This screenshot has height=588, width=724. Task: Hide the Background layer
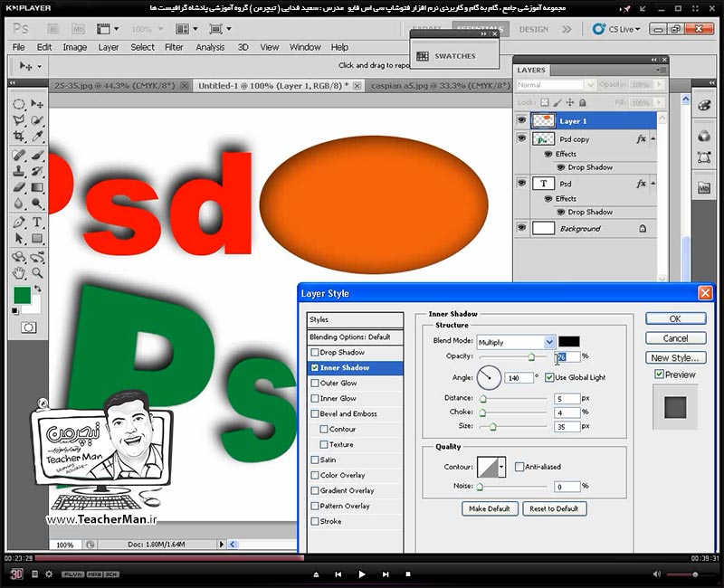click(x=522, y=228)
